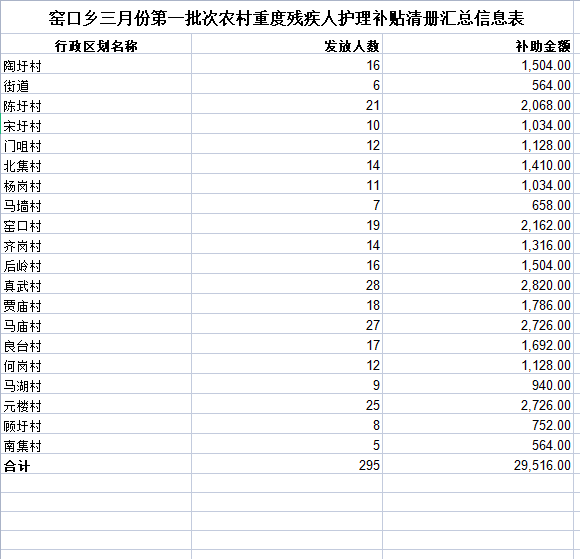Click 陈圩村 amount cell 2,068.00
The width and height of the screenshot is (580, 559).
click(478, 104)
